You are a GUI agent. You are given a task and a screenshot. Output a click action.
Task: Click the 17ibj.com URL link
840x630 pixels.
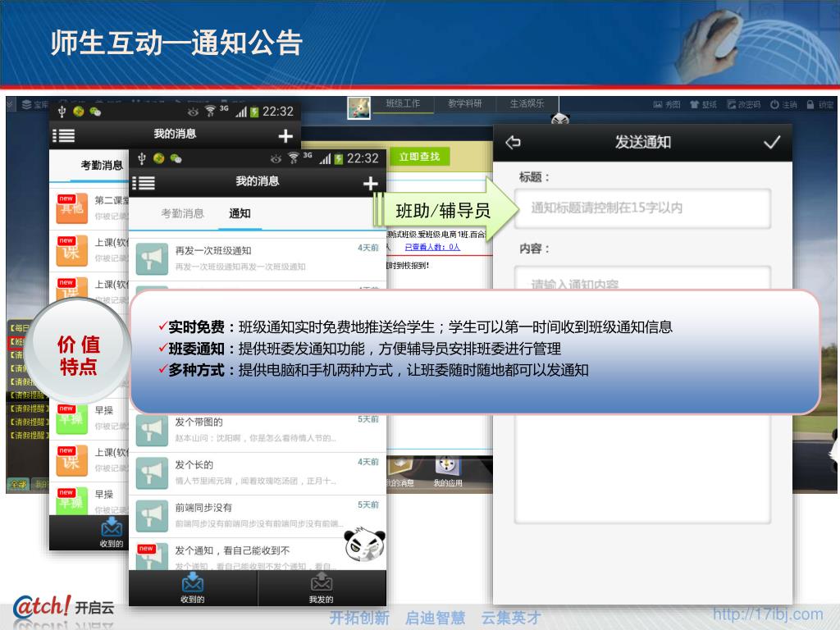[768, 614]
